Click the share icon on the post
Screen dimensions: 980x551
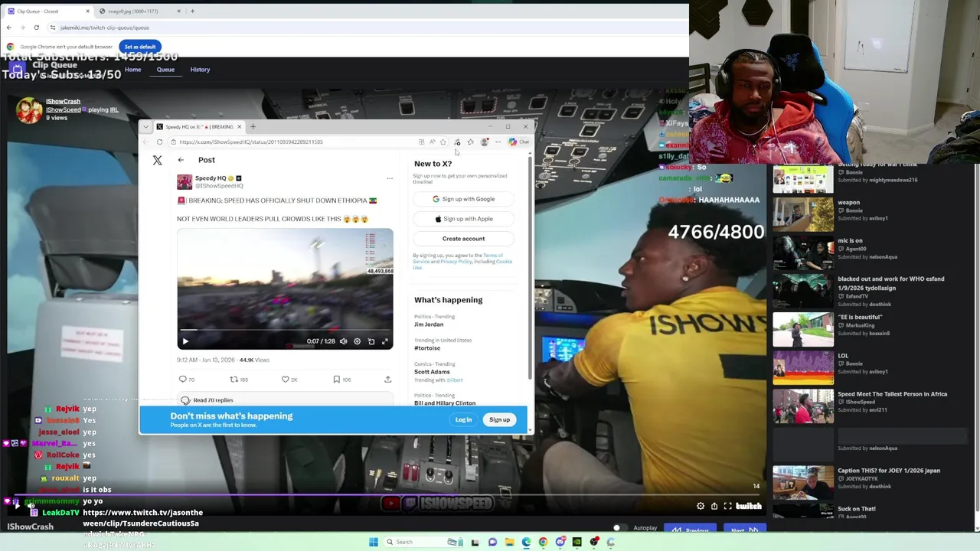[x=387, y=379]
